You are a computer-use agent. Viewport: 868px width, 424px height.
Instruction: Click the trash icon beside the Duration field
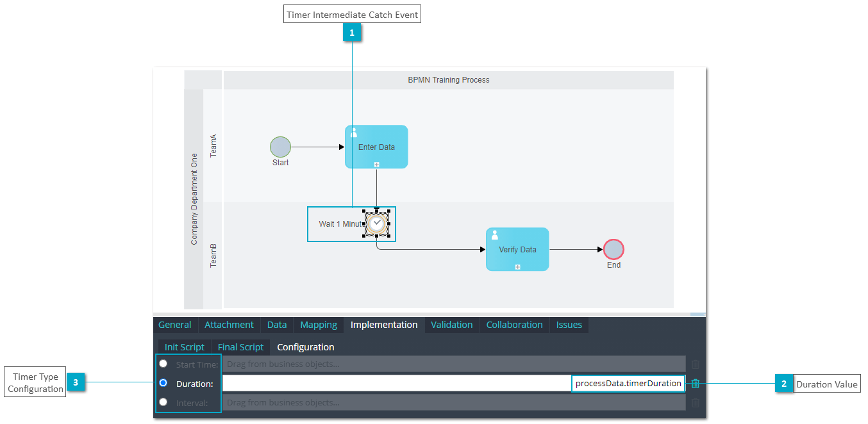695,383
